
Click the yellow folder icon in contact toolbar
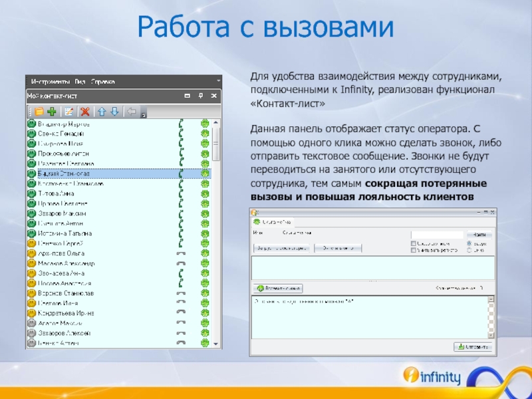[39, 112]
